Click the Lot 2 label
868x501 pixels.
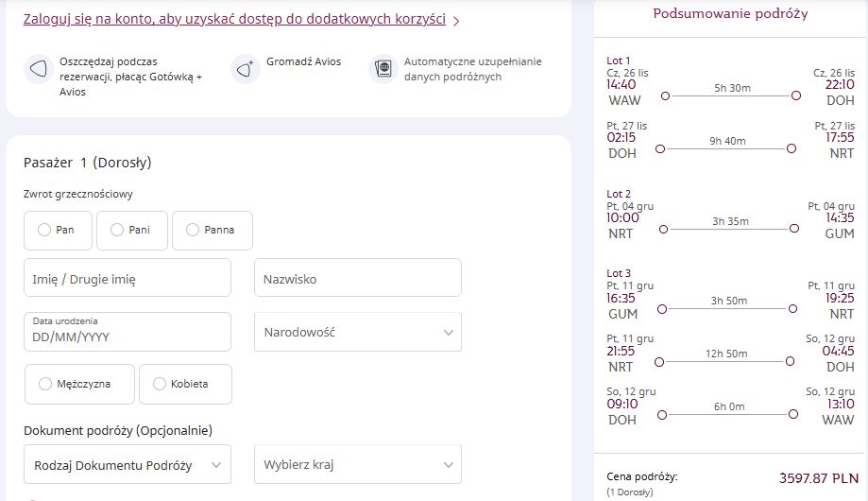tap(619, 194)
